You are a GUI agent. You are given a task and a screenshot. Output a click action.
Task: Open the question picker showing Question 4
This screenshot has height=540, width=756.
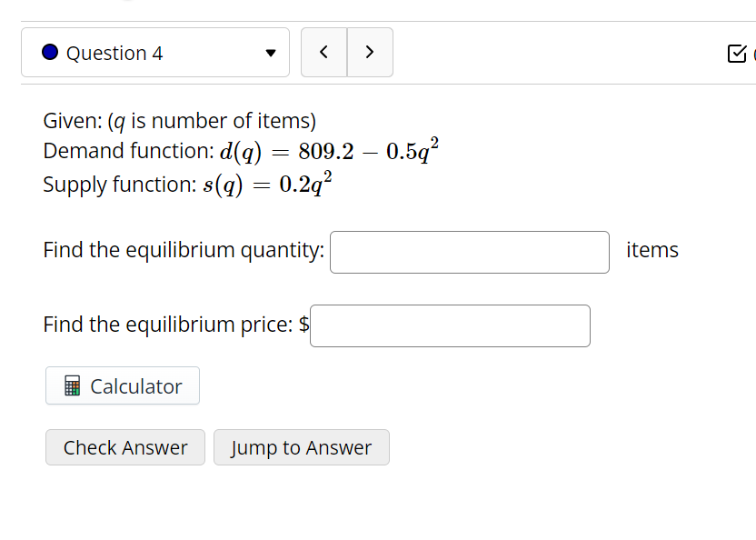(154, 53)
